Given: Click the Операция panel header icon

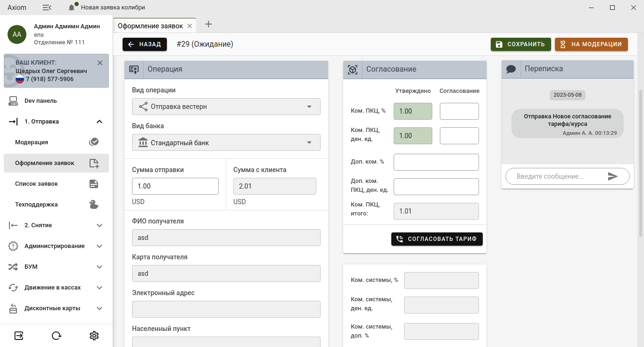Looking at the screenshot, I should 134,69.
